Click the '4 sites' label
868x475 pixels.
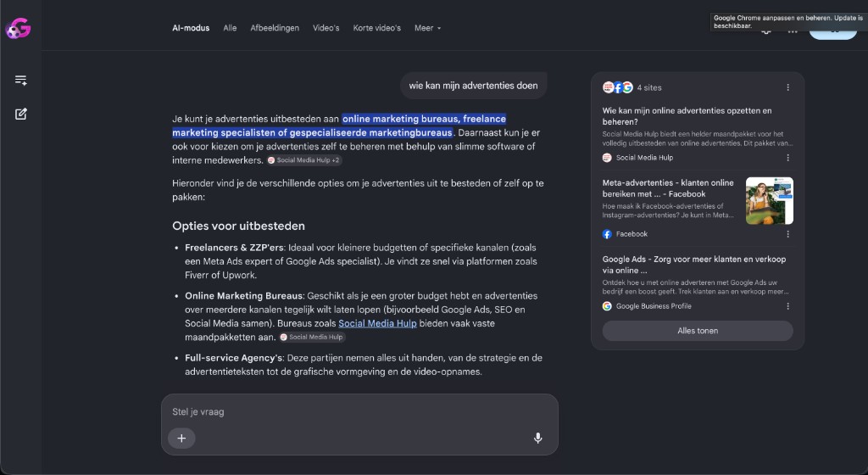point(648,87)
